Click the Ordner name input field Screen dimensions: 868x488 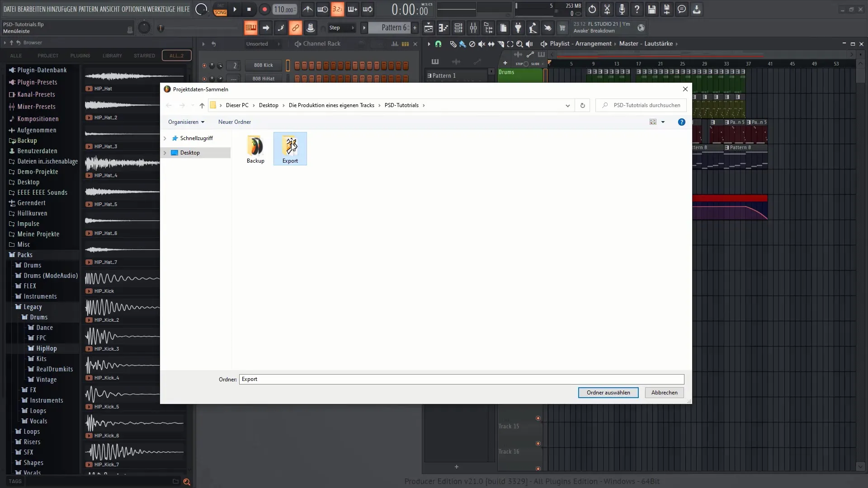click(462, 379)
